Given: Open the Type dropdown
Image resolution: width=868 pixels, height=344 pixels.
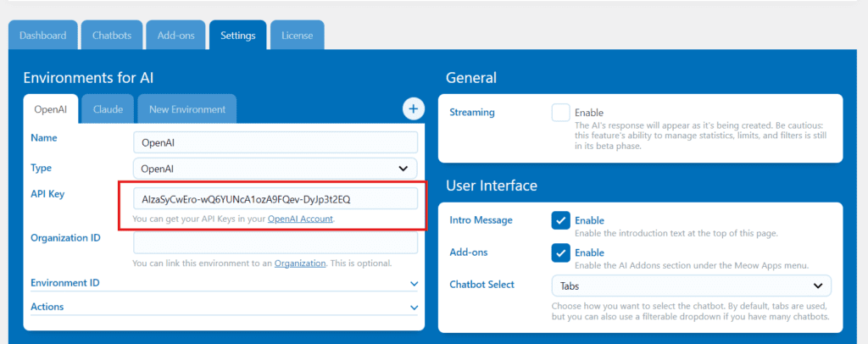Looking at the screenshot, I should (275, 169).
